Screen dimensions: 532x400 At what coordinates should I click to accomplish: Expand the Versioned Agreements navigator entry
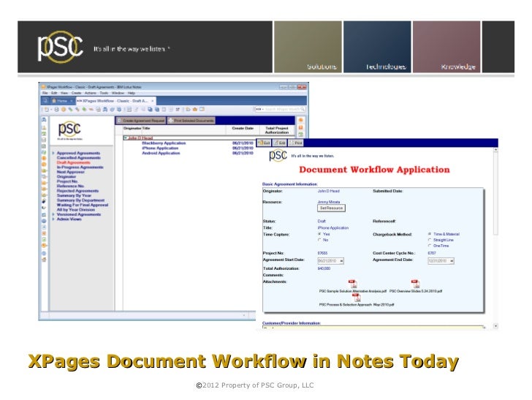pos(53,214)
